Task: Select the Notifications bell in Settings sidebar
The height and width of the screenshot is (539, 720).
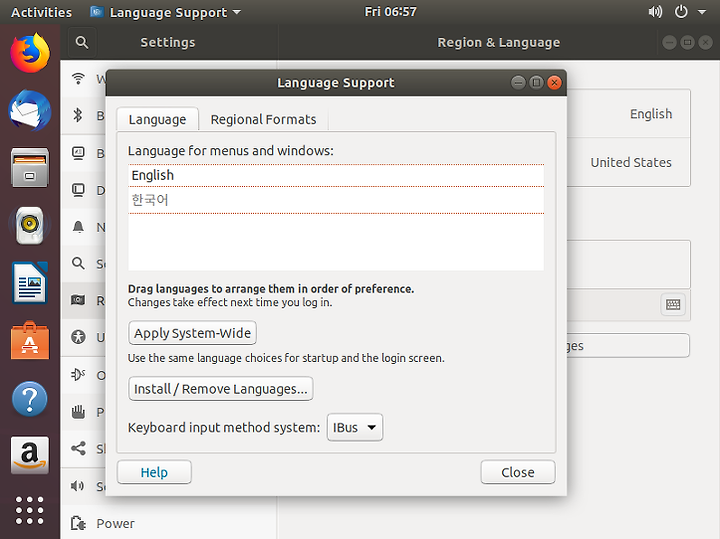Action: coord(79,227)
